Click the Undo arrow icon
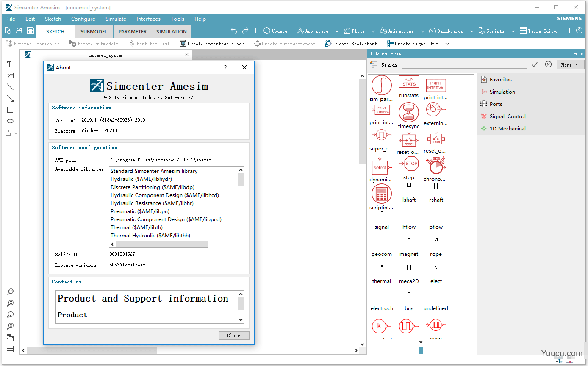Screen dimensions: 588x366 tap(234, 30)
